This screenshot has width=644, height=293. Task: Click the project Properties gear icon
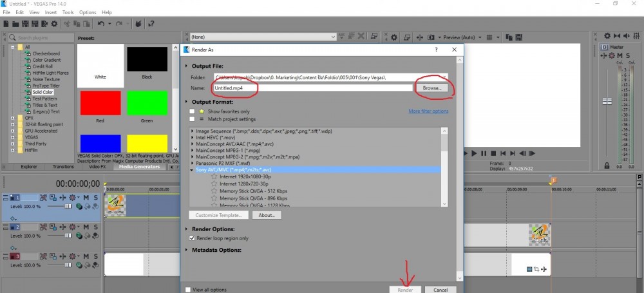(53, 24)
